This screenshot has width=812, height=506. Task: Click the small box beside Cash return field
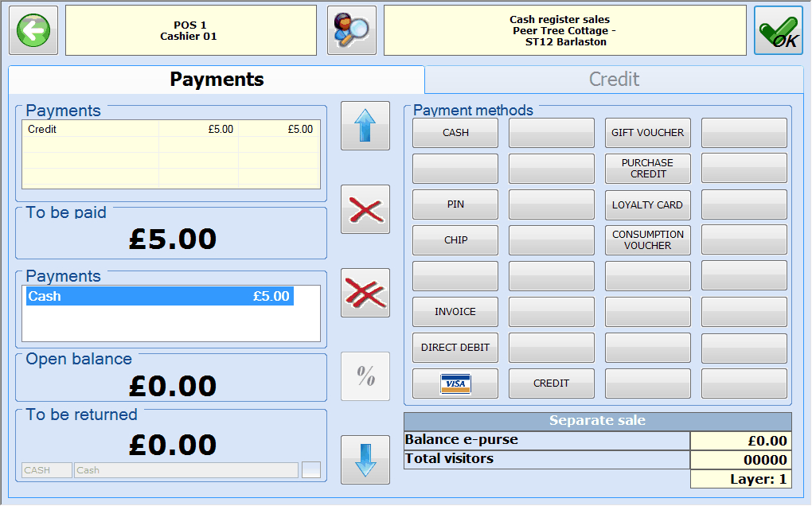click(311, 470)
